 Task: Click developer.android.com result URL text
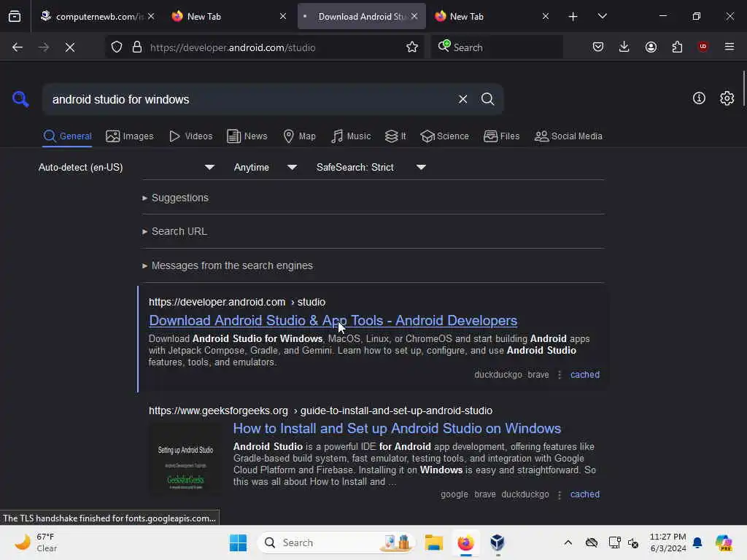237,302
